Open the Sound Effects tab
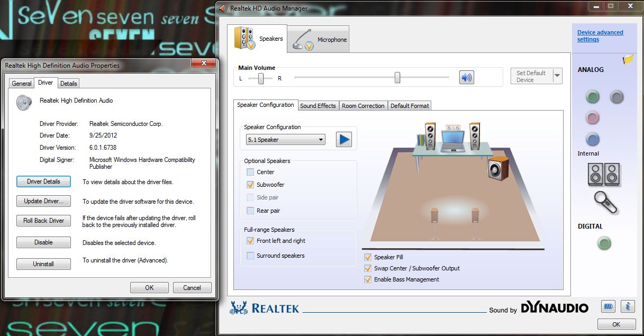This screenshot has height=336, width=644. tap(318, 106)
